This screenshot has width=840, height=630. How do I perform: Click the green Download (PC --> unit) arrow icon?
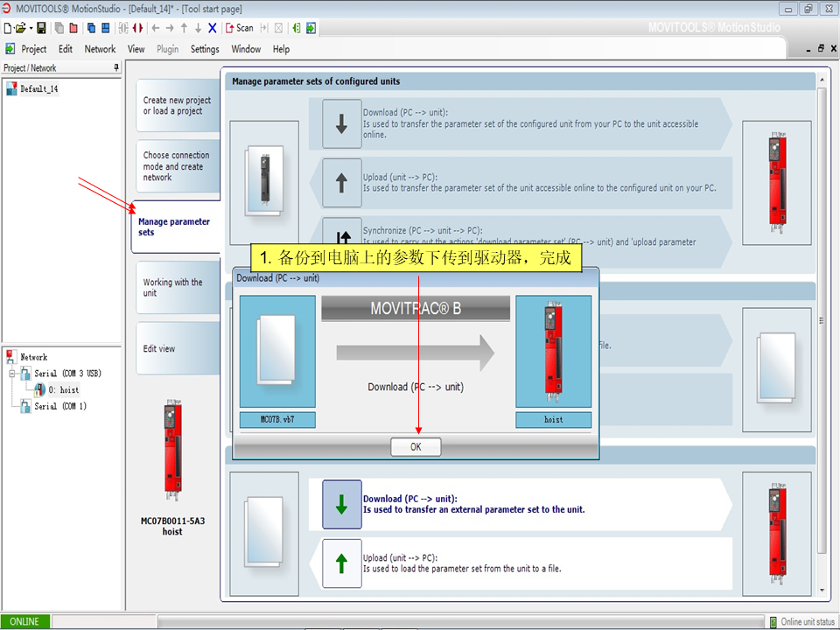(341, 505)
